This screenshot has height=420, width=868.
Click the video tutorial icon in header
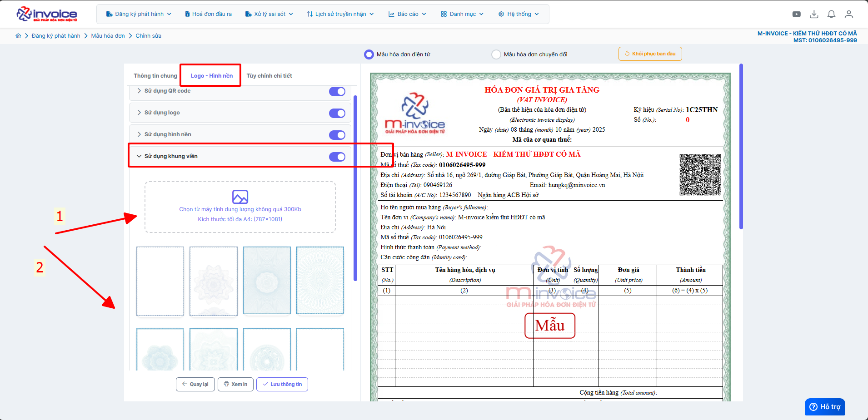(796, 14)
